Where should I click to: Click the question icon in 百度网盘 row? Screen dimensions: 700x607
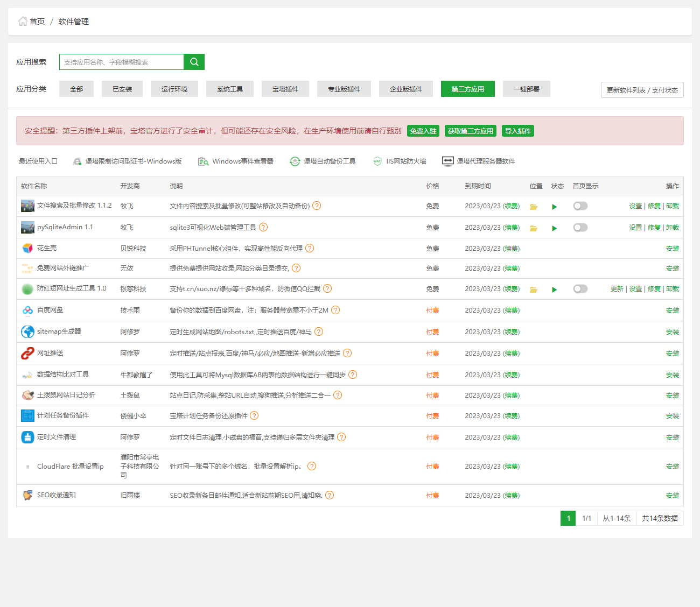tap(335, 310)
